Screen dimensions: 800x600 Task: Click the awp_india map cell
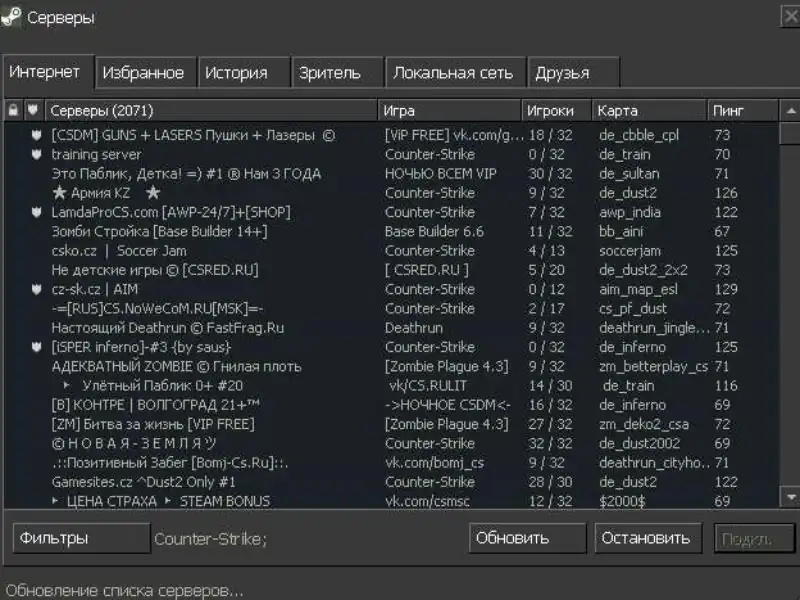(x=630, y=213)
